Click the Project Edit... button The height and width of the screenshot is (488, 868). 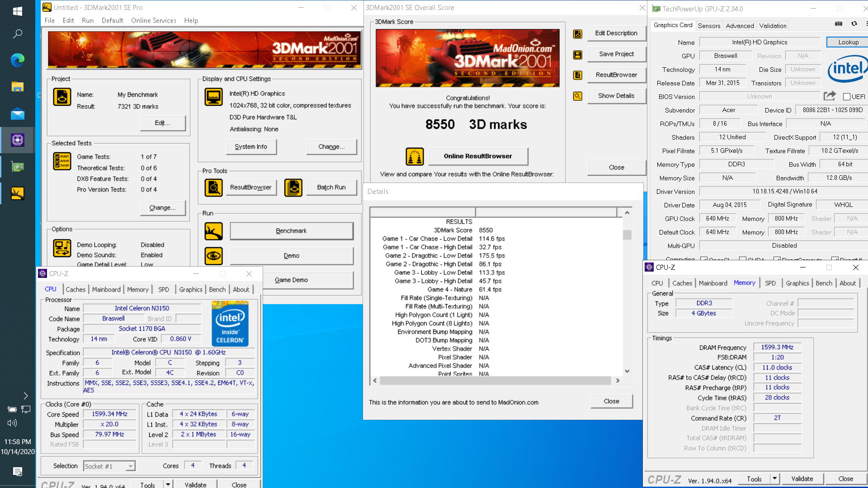162,123
